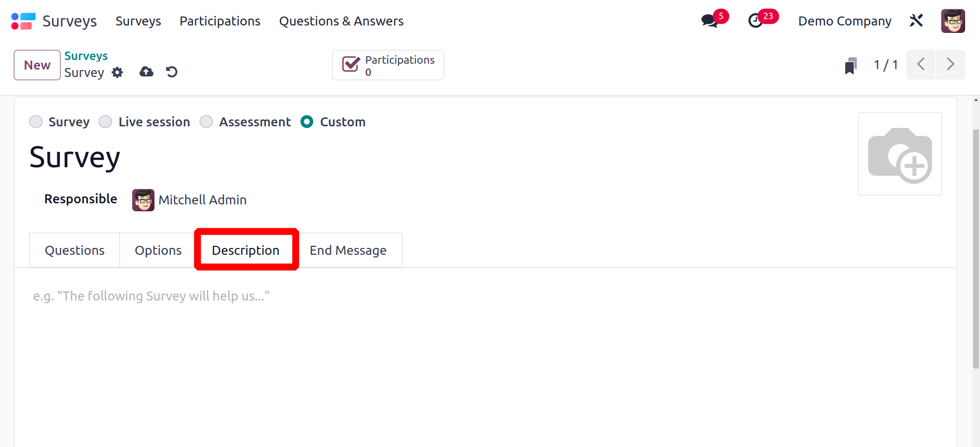Click the New button
980x447 pixels.
pyautogui.click(x=37, y=65)
